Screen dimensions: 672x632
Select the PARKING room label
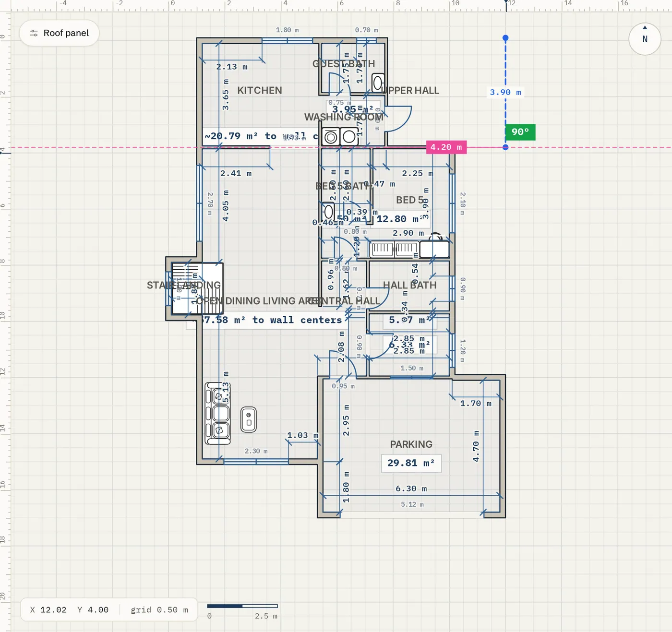point(411,444)
